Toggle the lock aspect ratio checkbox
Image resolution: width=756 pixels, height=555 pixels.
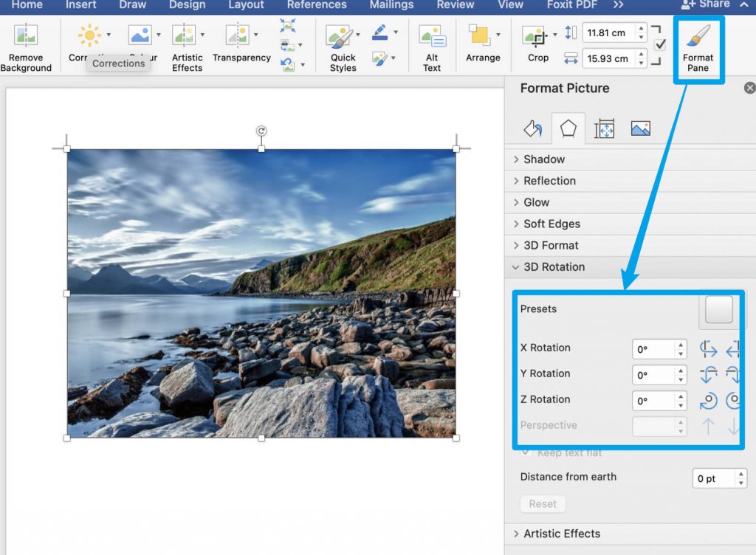660,45
